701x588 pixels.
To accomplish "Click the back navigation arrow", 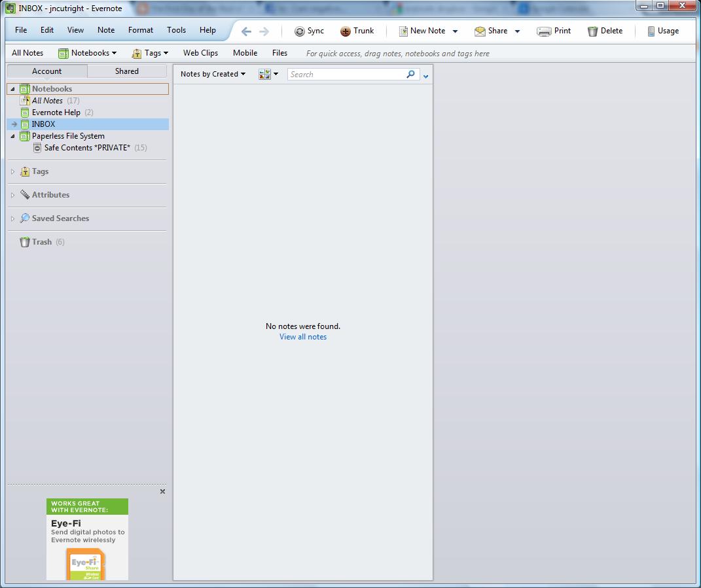I will coord(245,31).
